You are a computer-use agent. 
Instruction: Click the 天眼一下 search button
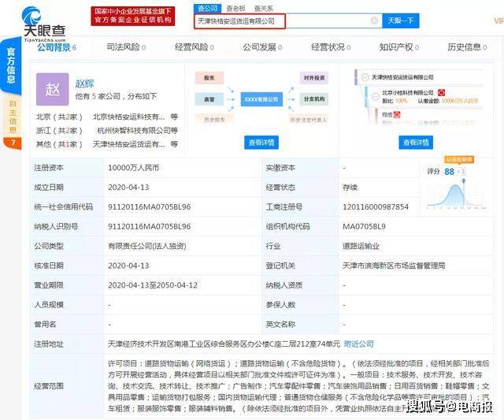click(402, 21)
